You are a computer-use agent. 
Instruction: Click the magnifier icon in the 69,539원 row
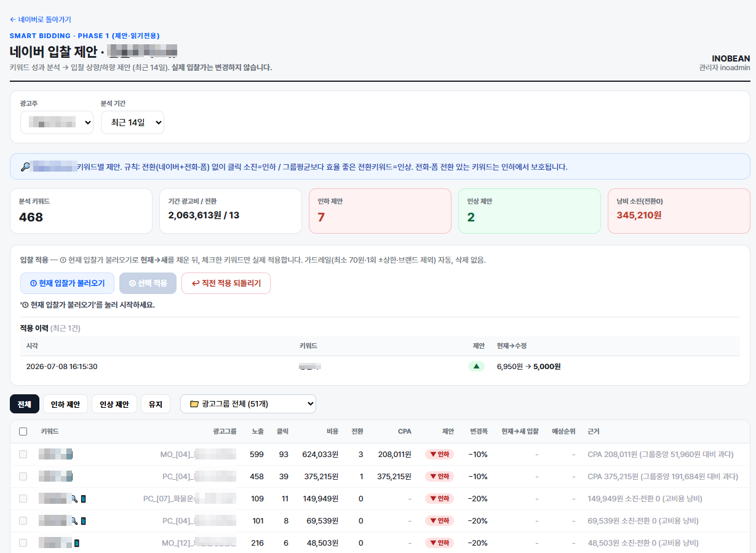(74, 521)
